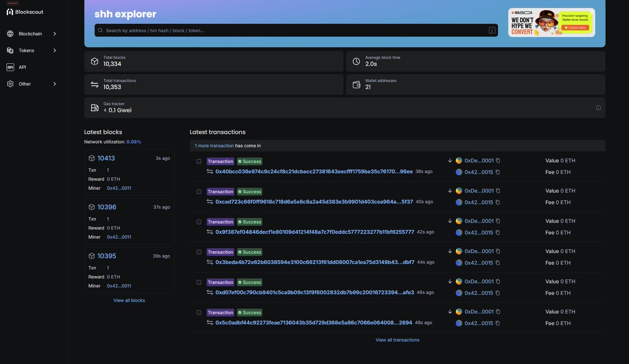Open transaction hash 0x40bcc036e974...96ee

(314, 172)
